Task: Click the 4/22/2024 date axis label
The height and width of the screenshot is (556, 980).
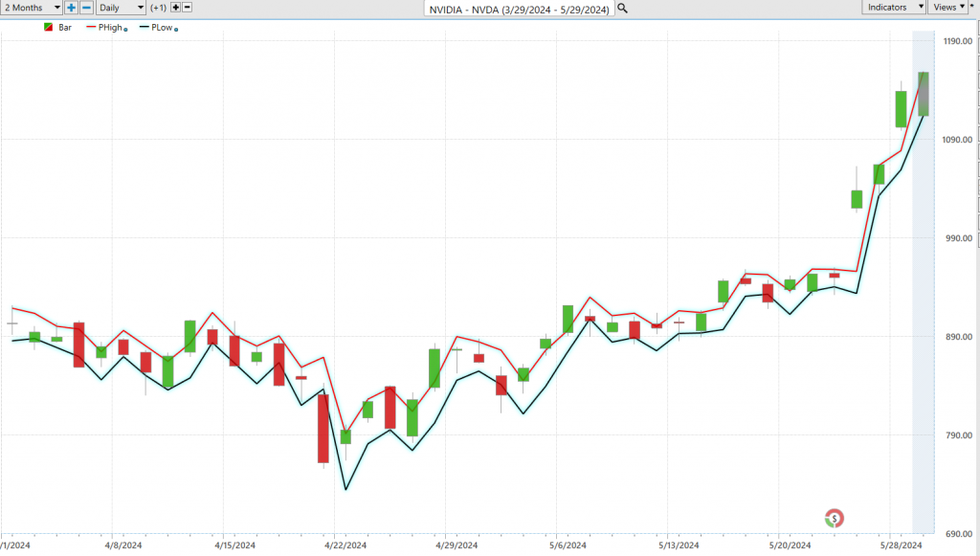Action: pyautogui.click(x=345, y=545)
